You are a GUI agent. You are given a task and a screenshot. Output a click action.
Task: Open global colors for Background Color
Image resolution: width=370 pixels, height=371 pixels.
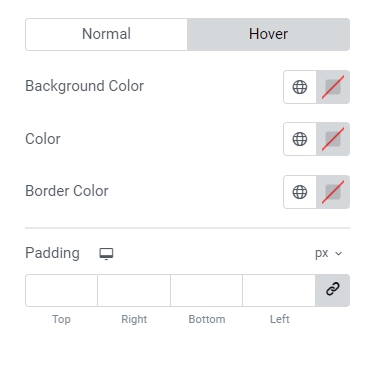[300, 87]
